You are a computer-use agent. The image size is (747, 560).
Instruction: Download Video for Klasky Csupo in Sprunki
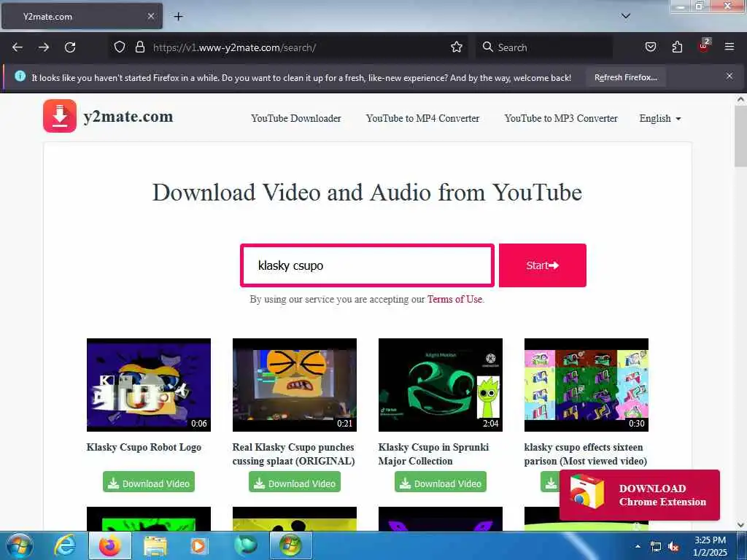pyautogui.click(x=440, y=482)
